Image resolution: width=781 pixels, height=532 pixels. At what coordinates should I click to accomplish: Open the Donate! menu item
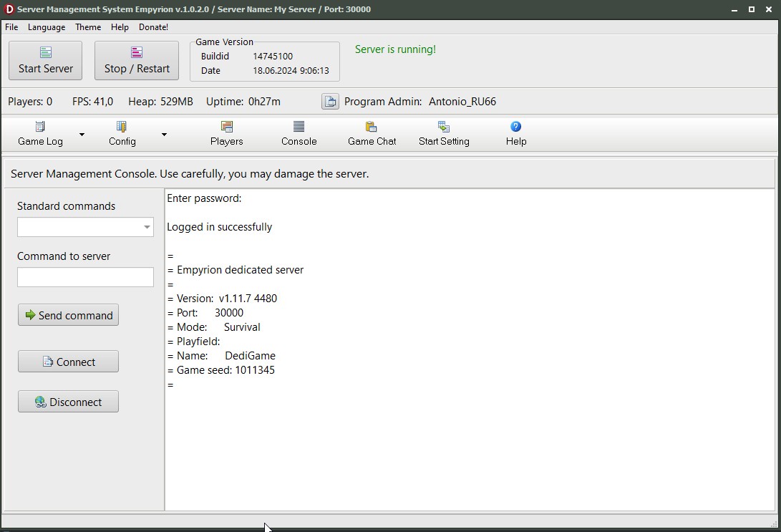tap(153, 27)
